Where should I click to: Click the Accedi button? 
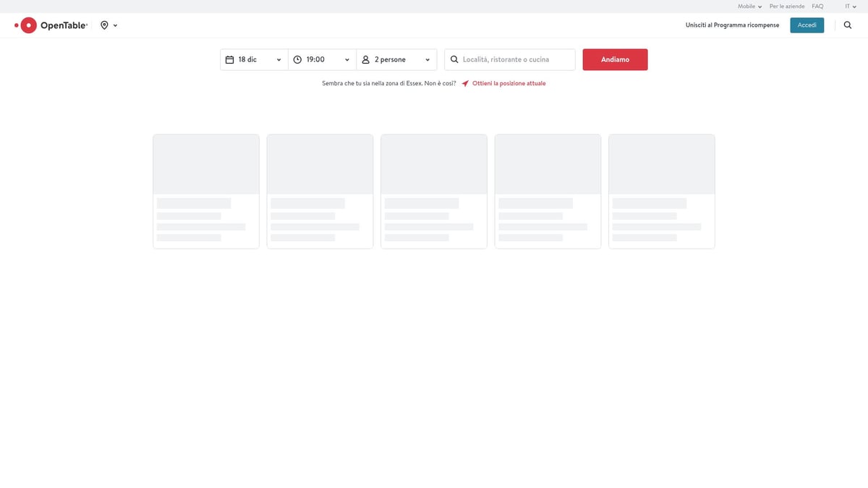coord(807,25)
